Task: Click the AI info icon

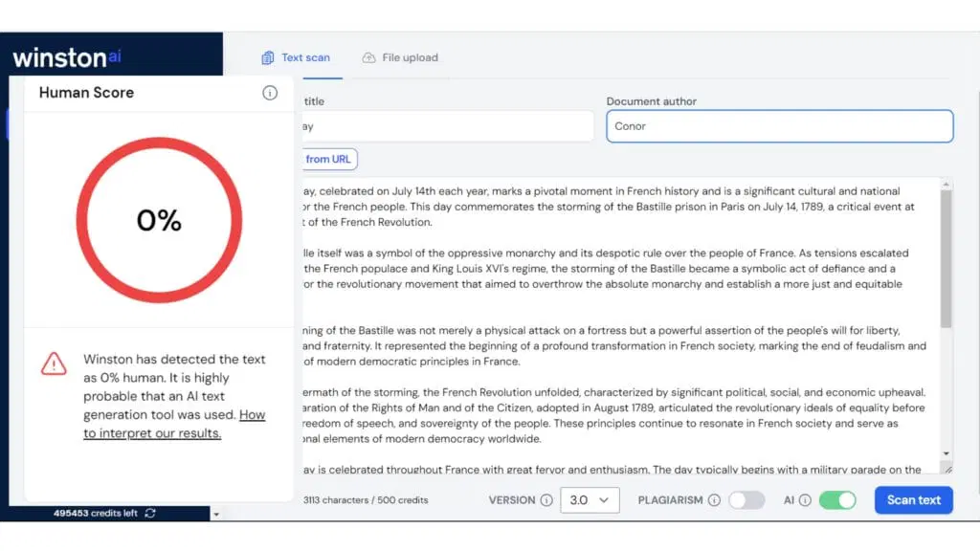Action: pos(805,500)
